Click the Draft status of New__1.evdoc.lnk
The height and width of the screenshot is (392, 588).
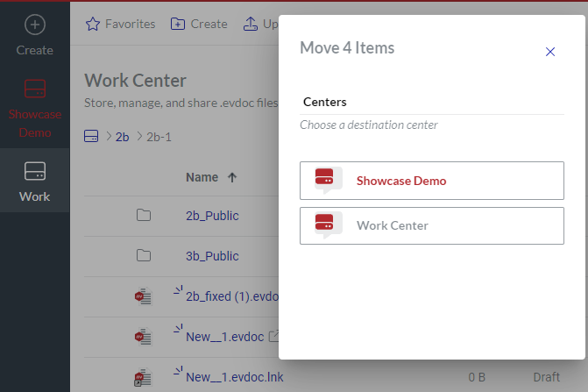(546, 377)
